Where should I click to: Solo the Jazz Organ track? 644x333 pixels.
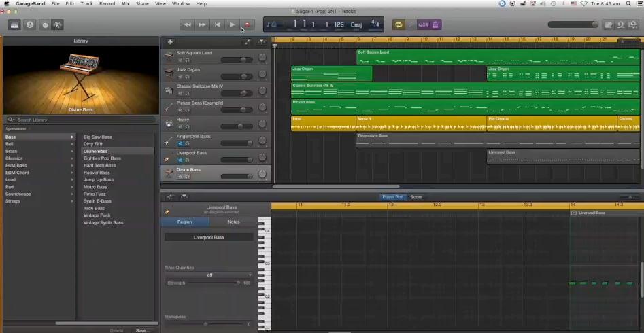coord(187,77)
